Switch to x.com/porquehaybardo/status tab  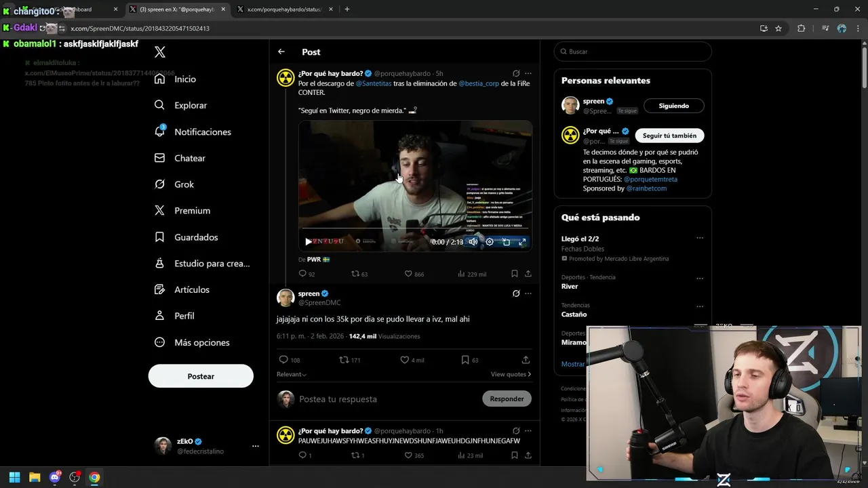point(285,9)
